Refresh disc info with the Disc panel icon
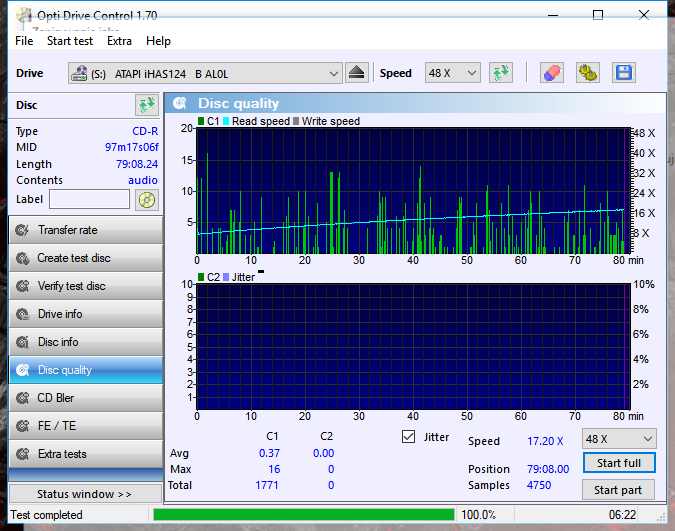Image resolution: width=675 pixels, height=531 pixels. tap(147, 105)
